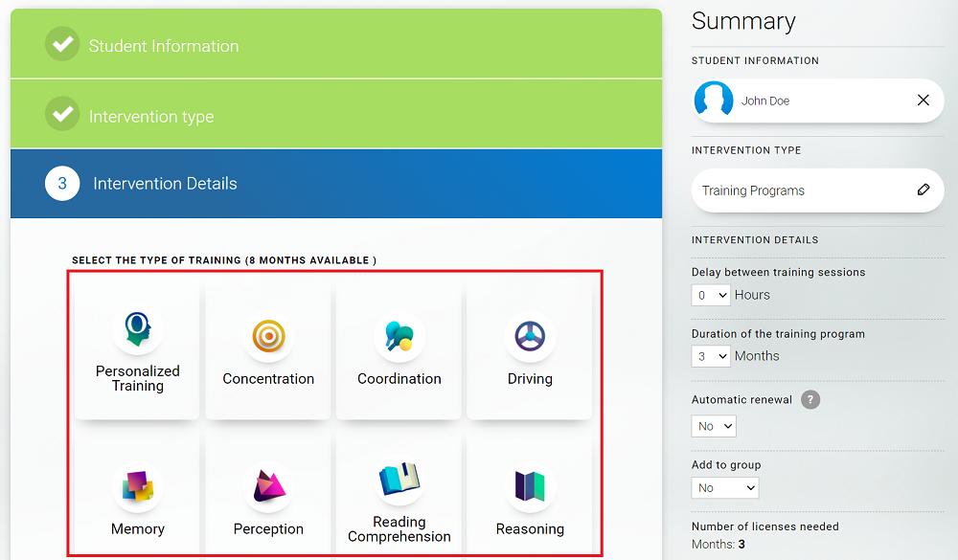Return to the Intervention type step

(151, 117)
